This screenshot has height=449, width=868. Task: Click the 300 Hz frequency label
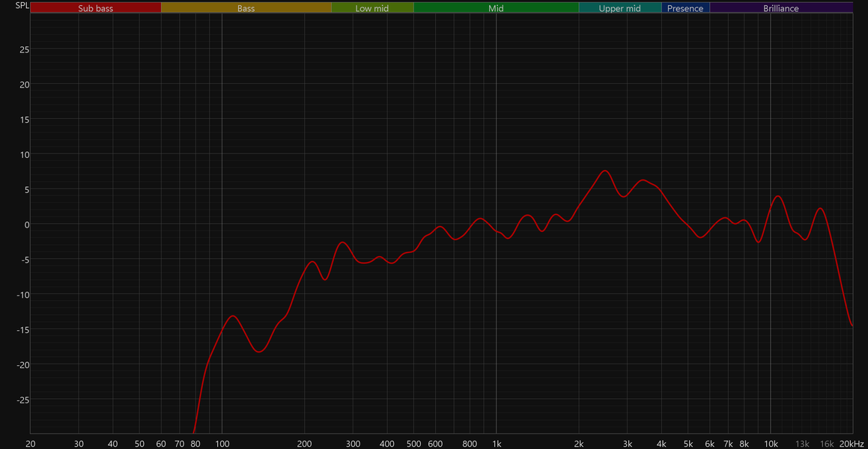[x=353, y=444]
